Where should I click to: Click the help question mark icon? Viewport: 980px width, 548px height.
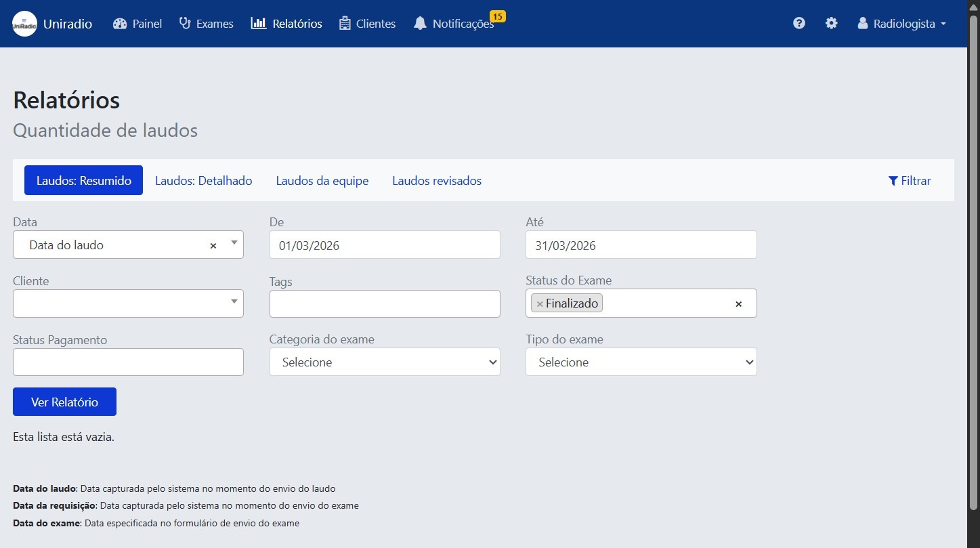click(x=799, y=23)
